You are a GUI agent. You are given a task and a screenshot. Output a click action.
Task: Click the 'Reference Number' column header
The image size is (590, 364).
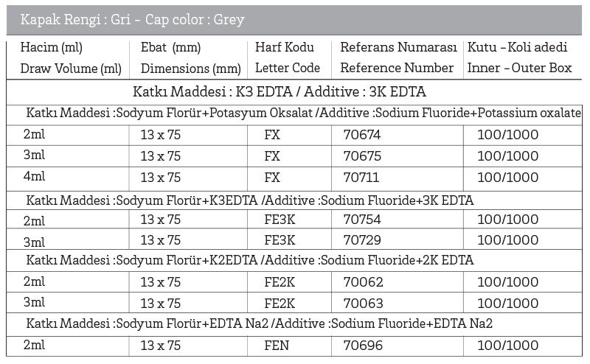pos(397,68)
